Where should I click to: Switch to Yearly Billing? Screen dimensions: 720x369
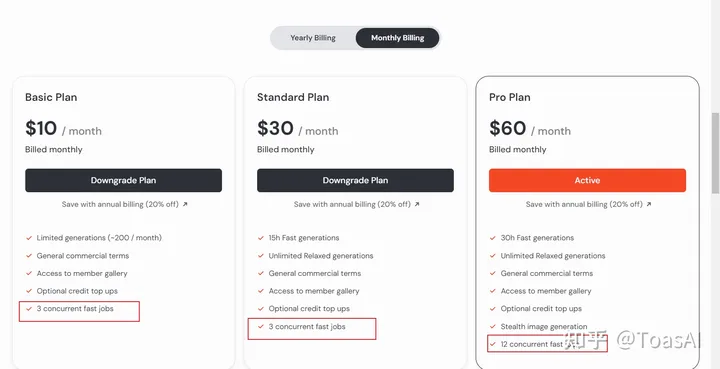(x=313, y=38)
